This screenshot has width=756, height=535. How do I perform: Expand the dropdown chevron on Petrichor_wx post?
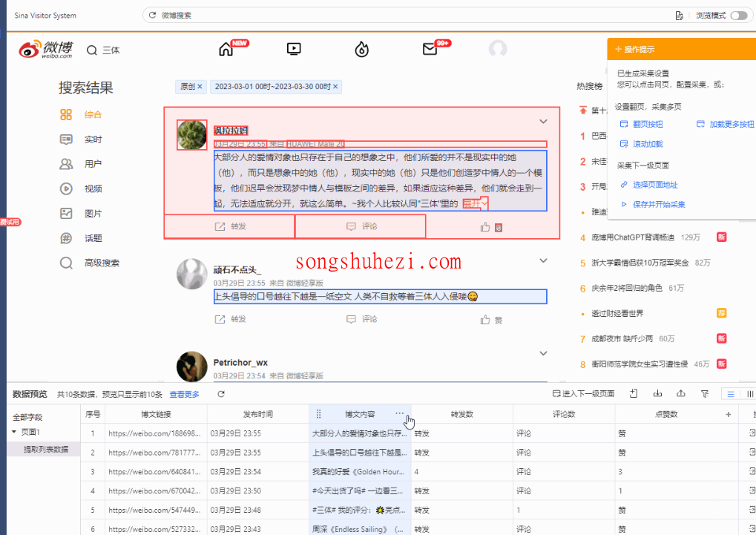coord(543,354)
